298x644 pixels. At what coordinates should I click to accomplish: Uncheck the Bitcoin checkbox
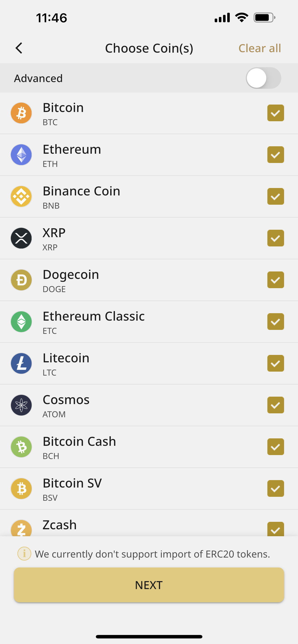(x=275, y=113)
